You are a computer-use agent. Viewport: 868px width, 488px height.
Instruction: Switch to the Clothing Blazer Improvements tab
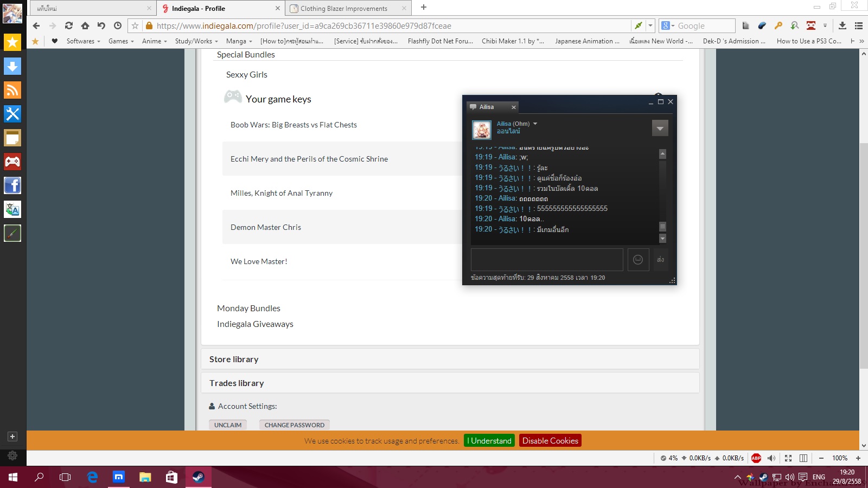pos(349,8)
